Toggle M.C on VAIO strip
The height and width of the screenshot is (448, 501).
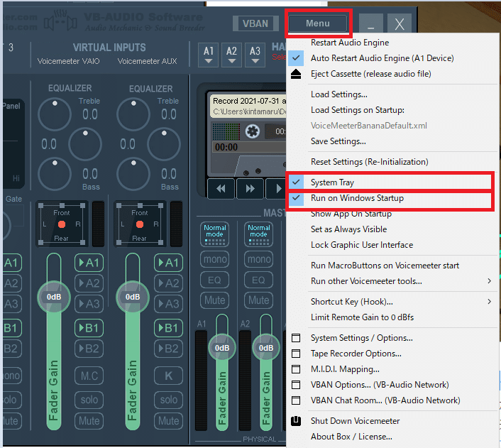pyautogui.click(x=89, y=376)
